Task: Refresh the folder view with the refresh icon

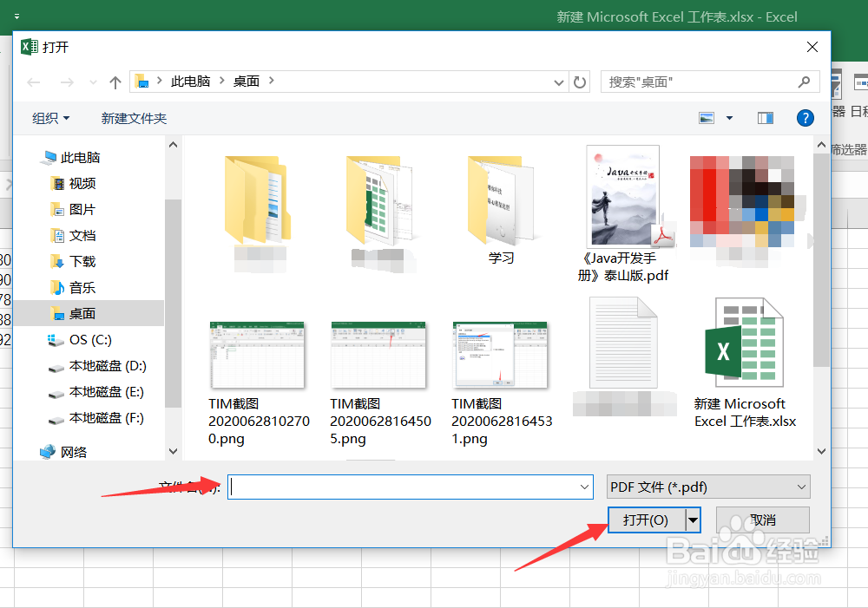Action: click(580, 82)
